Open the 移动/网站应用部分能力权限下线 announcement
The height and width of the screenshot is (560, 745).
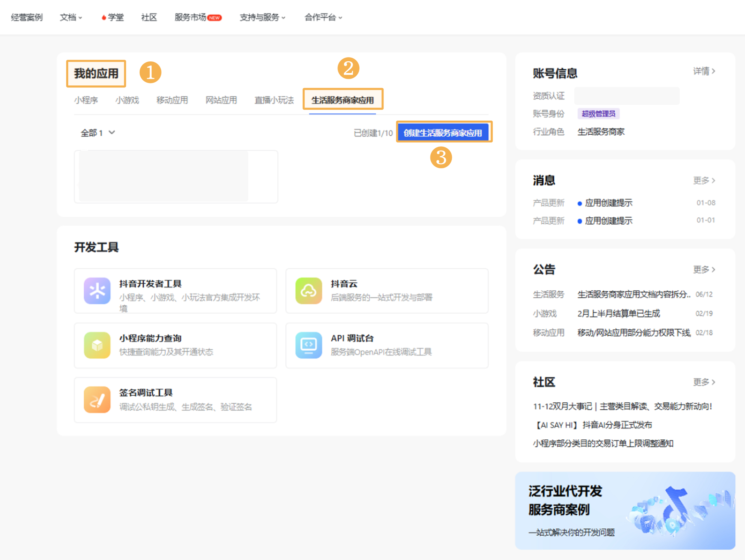[634, 333]
